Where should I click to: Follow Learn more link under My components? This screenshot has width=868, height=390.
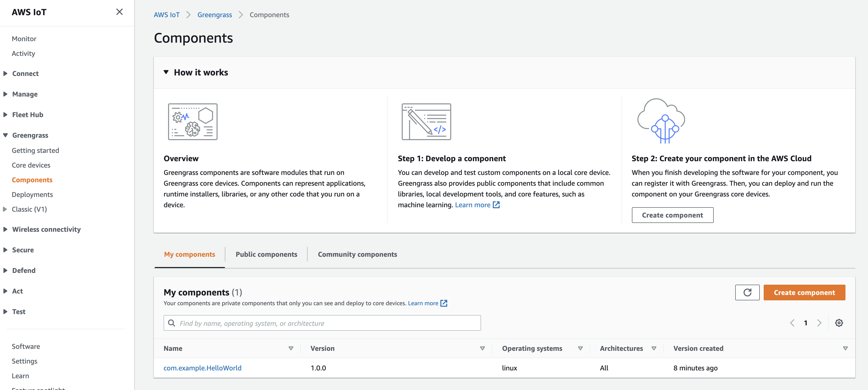click(423, 303)
